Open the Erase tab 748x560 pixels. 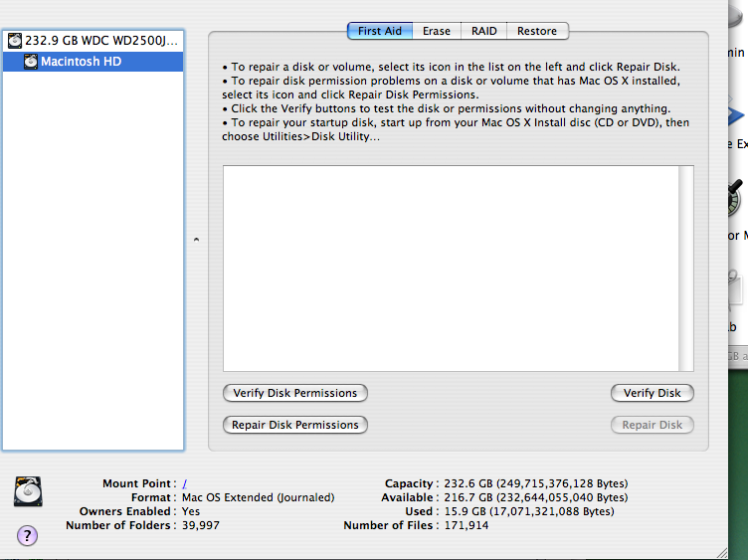(x=437, y=31)
